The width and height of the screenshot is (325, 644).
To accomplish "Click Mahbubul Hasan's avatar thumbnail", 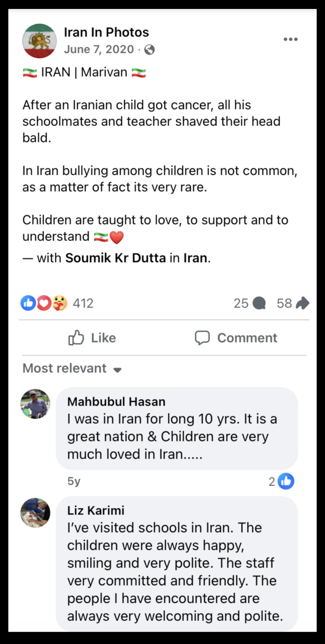I will 36,404.
